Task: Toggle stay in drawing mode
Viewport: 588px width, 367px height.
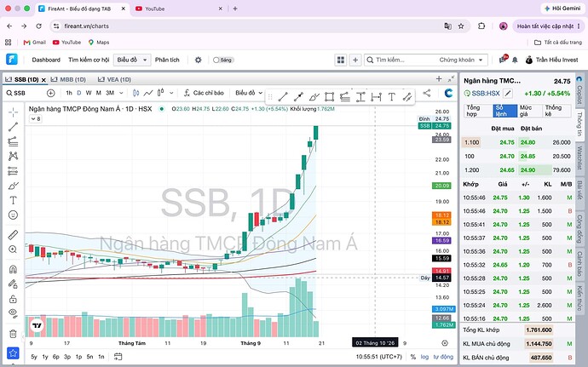Action: pyautogui.click(x=13, y=284)
